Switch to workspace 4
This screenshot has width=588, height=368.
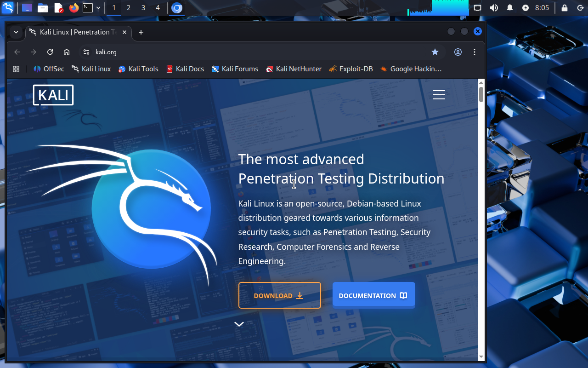tap(158, 8)
